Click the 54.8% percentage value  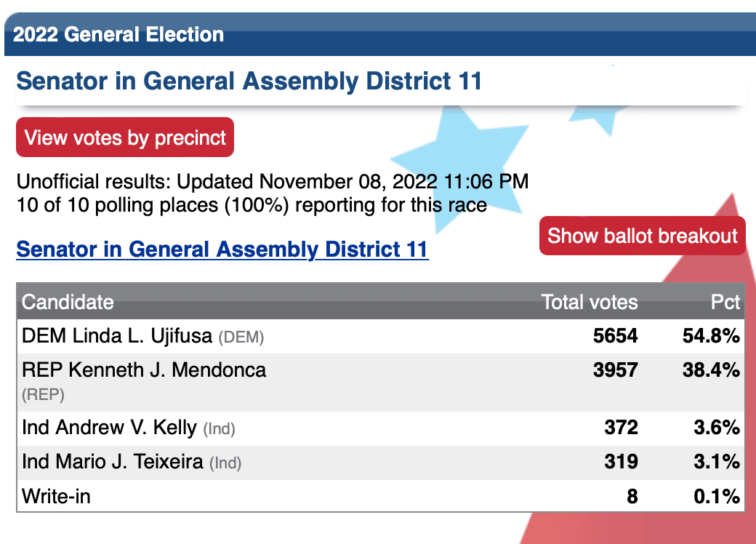[711, 336]
